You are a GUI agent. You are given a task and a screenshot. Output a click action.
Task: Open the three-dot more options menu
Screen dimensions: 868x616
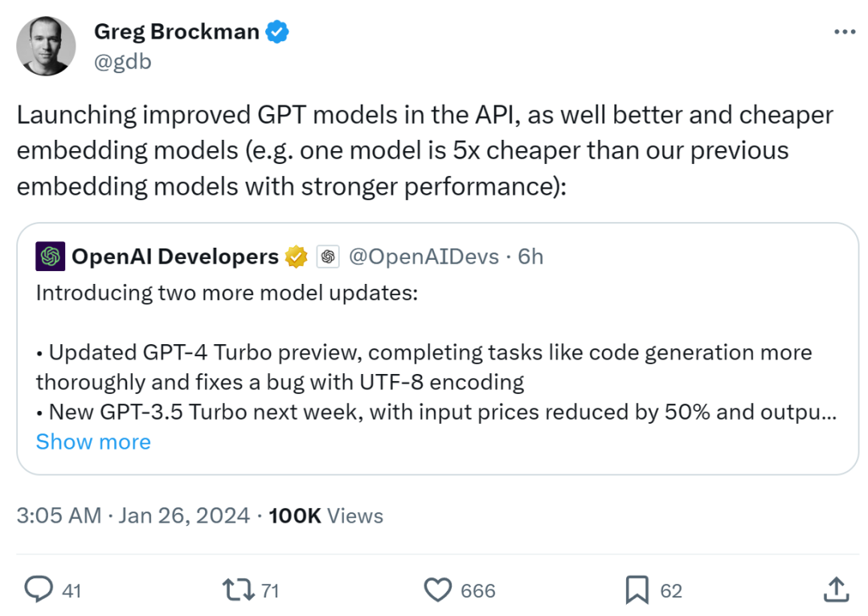(x=845, y=32)
